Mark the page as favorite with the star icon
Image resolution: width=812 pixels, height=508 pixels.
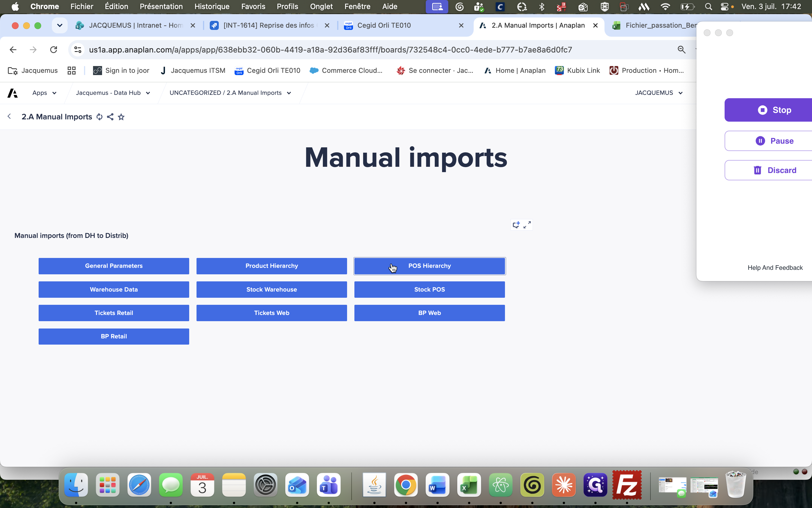point(121,117)
